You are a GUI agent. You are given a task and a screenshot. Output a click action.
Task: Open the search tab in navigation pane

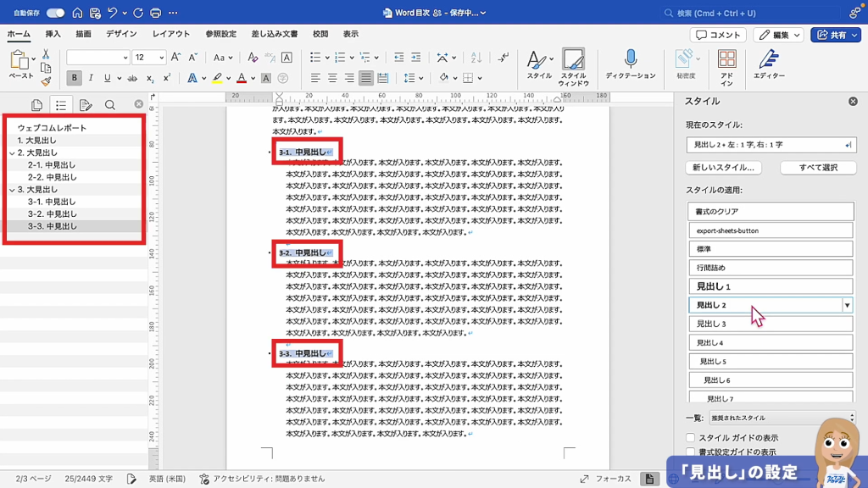[110, 105]
